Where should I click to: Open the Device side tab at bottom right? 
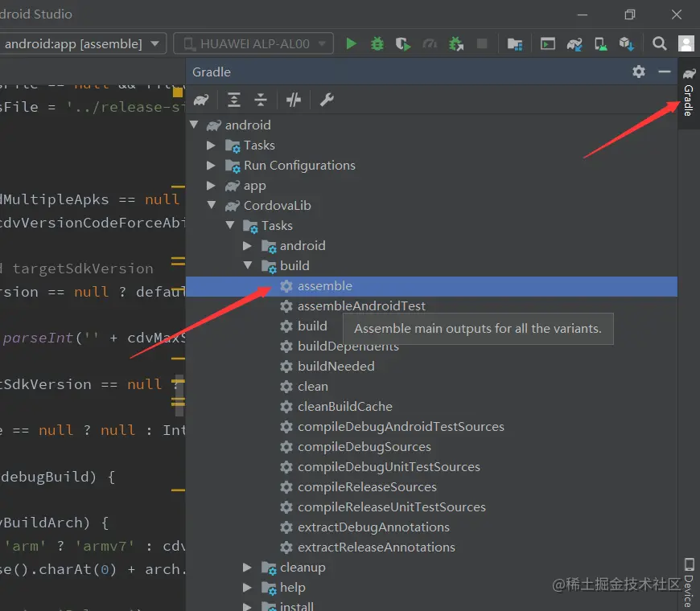click(x=689, y=582)
